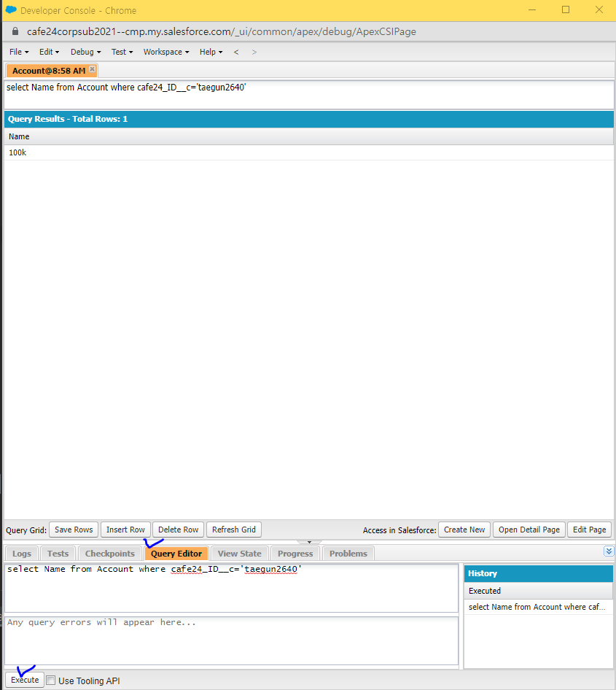Click the Save Rows button
The width and height of the screenshot is (616, 690).
[74, 530]
